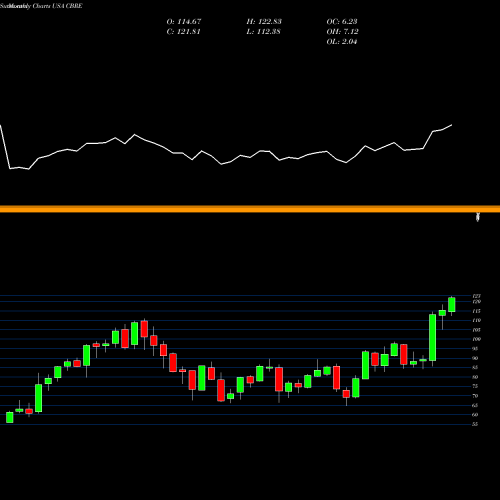The image size is (500, 500).
Task: Select the close value 'C: 121.81'
Action: point(183,32)
